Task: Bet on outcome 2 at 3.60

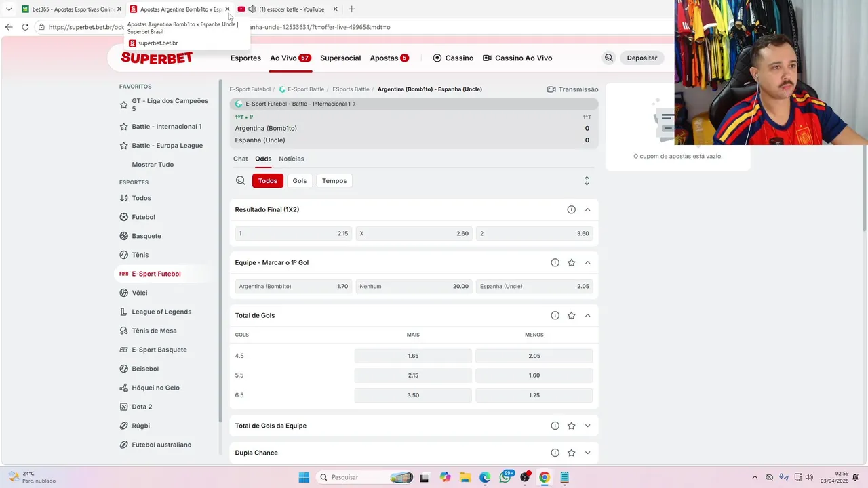Action: pos(534,233)
